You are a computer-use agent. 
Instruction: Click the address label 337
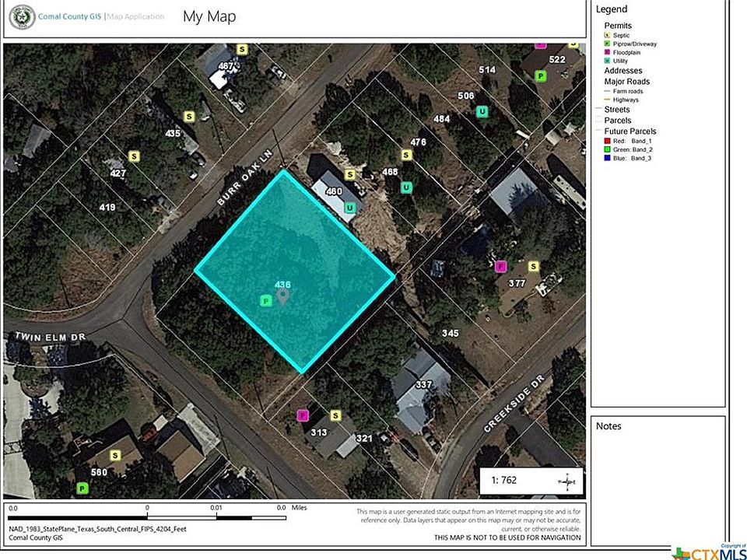click(x=423, y=384)
